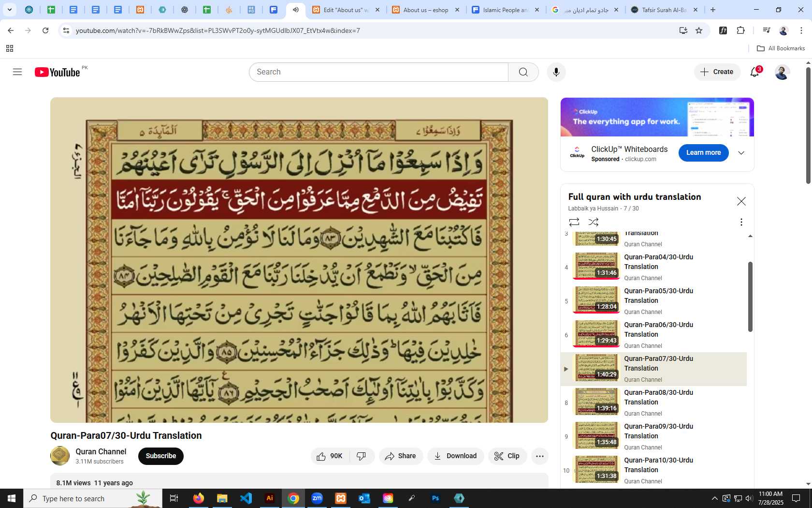The width and height of the screenshot is (812, 508).
Task: Click Windows taskbar search box
Action: [x=93, y=498]
